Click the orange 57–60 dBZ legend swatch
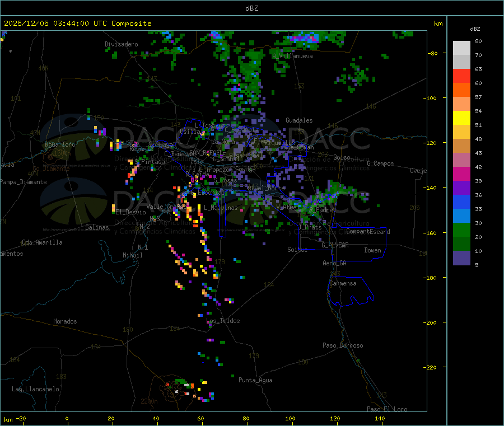504x426 pixels. pyautogui.click(x=461, y=90)
